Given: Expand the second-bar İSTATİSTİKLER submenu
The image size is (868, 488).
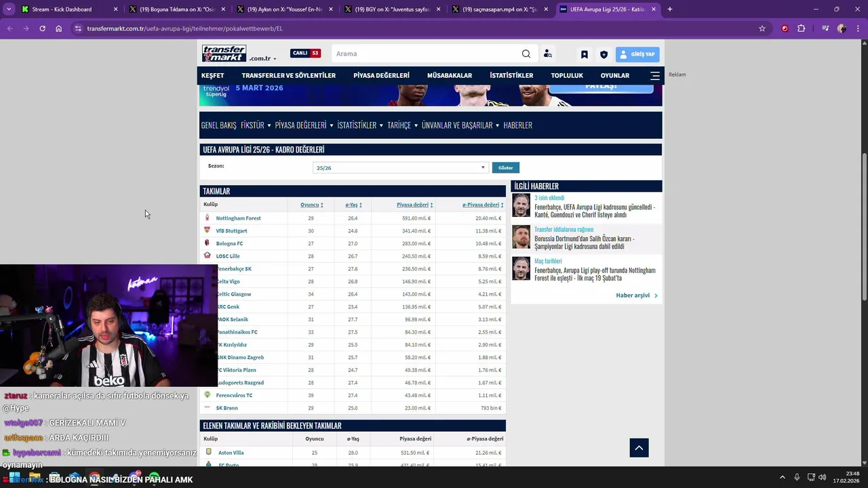Looking at the screenshot, I should [x=381, y=125].
